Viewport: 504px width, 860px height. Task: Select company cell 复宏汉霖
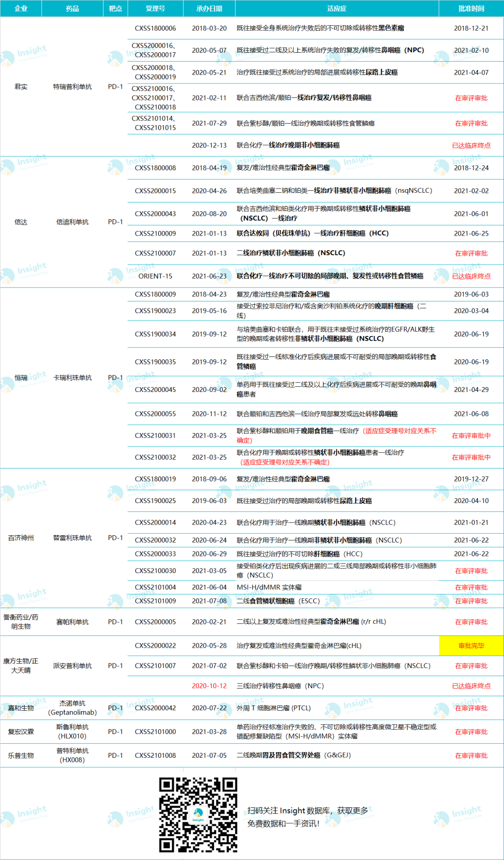pos(21,732)
